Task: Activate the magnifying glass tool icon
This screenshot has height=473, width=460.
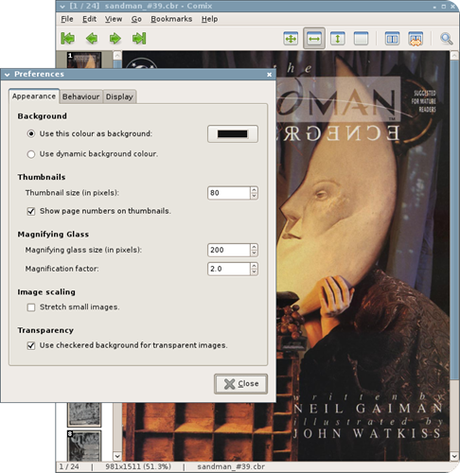Action: (446, 39)
